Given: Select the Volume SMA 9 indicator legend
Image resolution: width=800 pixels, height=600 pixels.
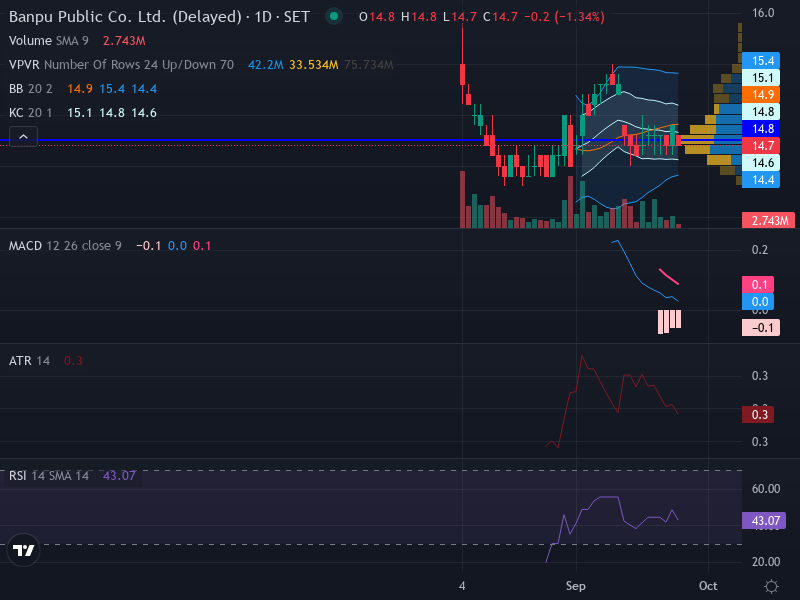Looking at the screenshot, I should (x=48, y=41).
